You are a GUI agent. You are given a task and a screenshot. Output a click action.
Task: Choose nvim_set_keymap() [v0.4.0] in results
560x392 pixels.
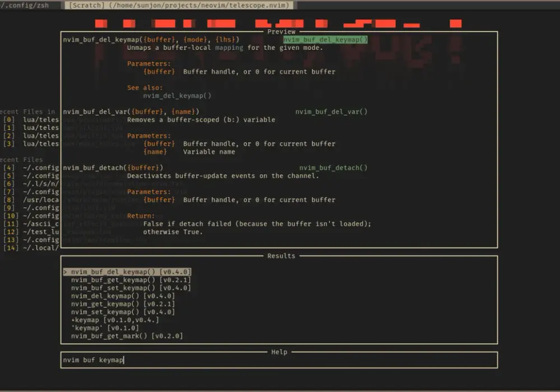pyautogui.click(x=123, y=312)
